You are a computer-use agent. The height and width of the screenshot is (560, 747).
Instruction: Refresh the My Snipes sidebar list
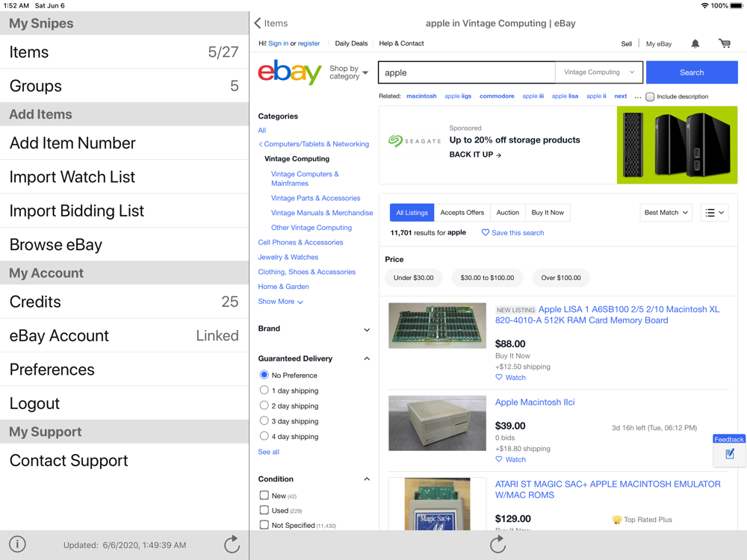click(232, 544)
